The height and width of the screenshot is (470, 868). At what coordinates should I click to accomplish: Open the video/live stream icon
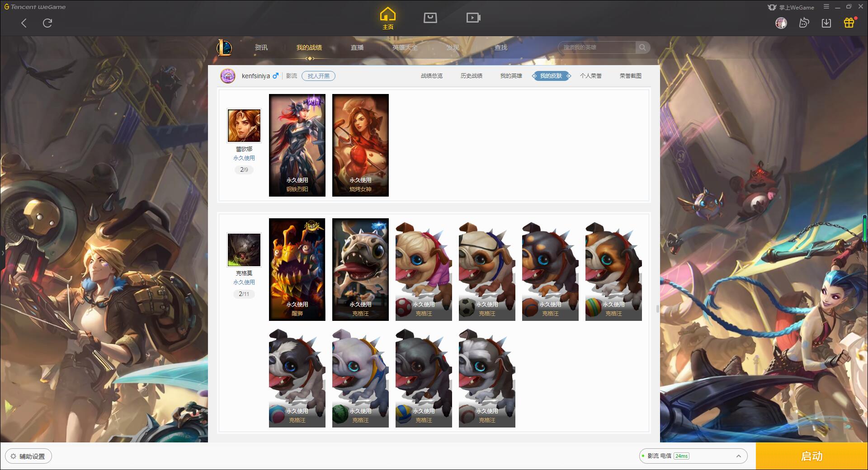[x=473, y=18]
